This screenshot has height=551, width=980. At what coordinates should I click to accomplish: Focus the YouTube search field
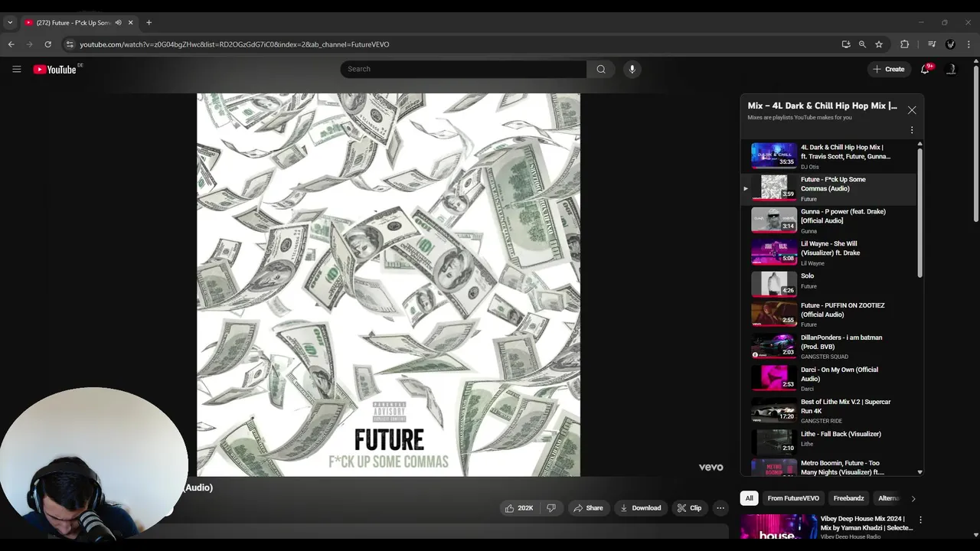(463, 69)
